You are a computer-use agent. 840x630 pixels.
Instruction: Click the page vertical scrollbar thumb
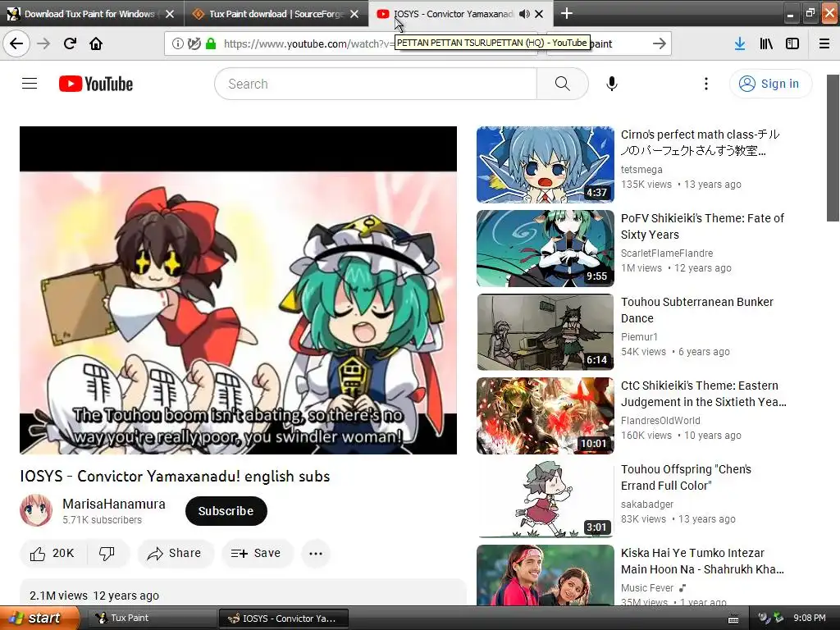pos(833,148)
